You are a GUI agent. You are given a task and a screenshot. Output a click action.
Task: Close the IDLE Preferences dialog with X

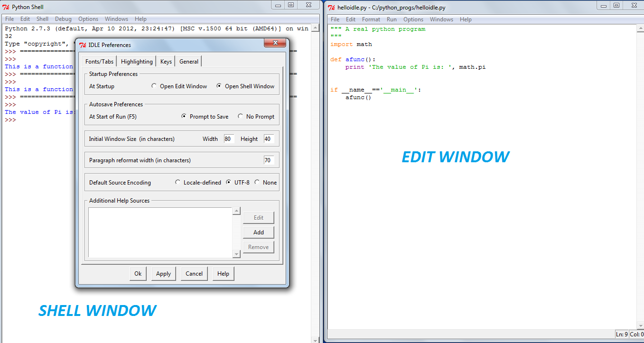tap(275, 44)
